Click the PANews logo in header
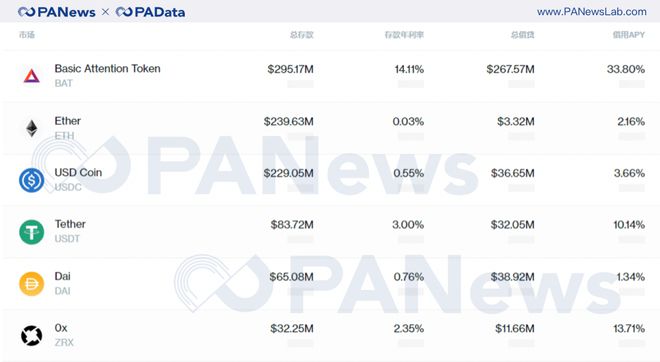660x362 pixels. (57, 12)
